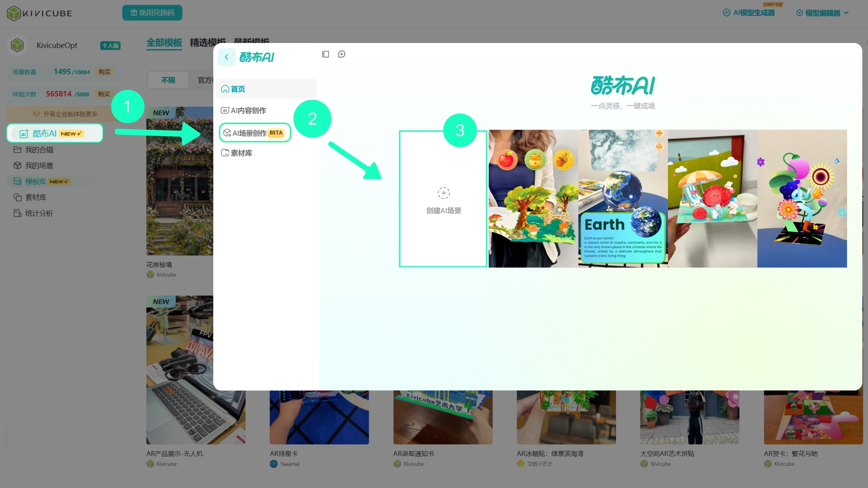Click 升级企业版体验更多 banner
The image size is (868, 488).
click(64, 114)
